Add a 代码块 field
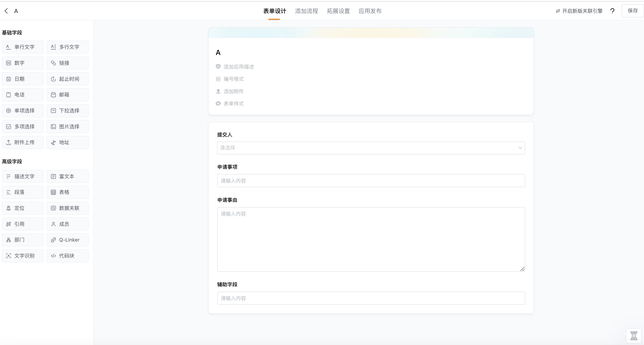The height and width of the screenshot is (345, 644). pyautogui.click(x=67, y=256)
